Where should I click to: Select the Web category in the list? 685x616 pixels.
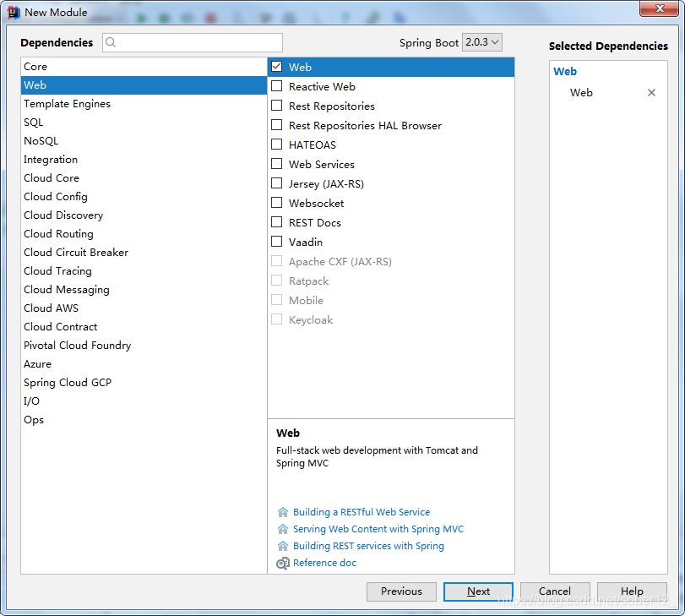point(144,85)
